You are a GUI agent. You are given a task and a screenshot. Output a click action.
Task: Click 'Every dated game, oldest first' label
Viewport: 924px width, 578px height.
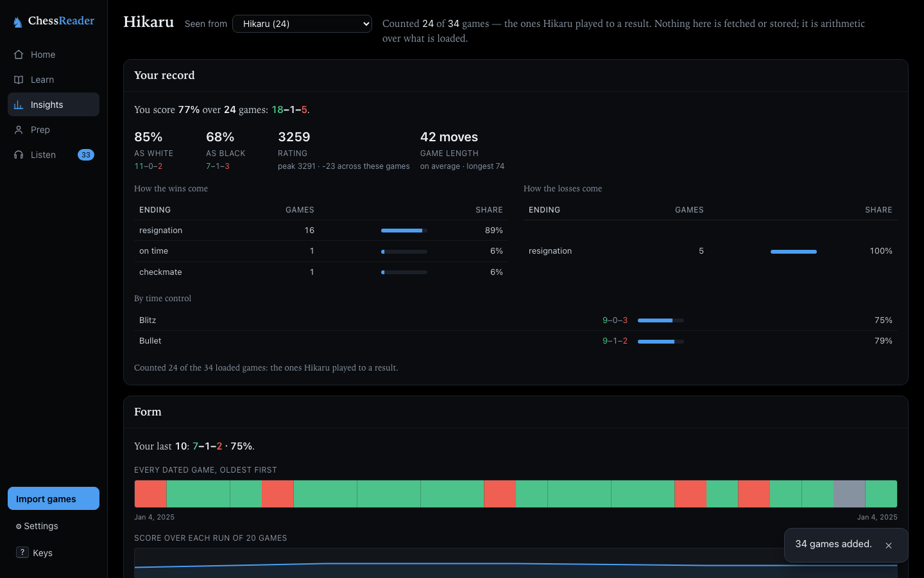pos(205,470)
